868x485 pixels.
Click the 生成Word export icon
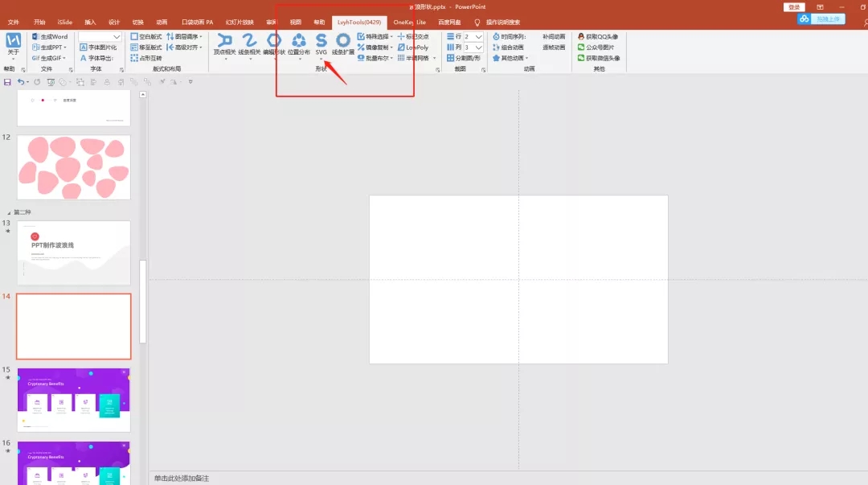(x=35, y=37)
